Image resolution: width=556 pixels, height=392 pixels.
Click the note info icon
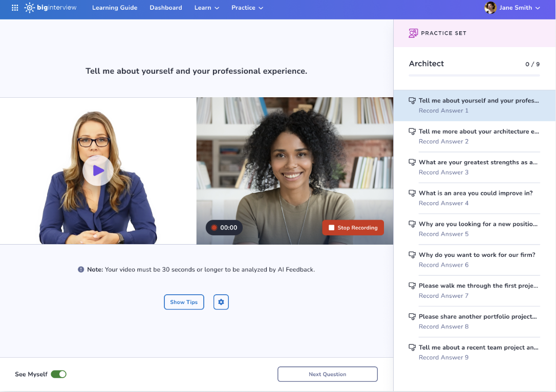[x=81, y=269]
